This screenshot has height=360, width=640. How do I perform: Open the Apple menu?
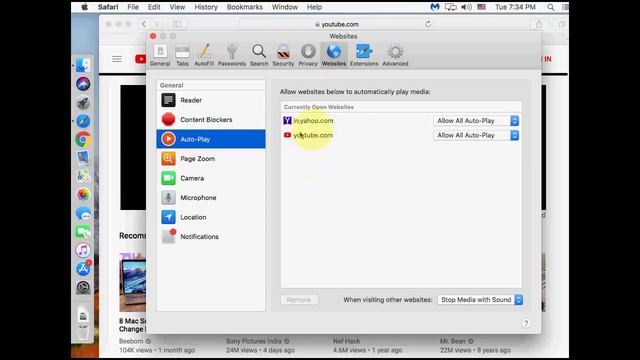pyautogui.click(x=84, y=7)
